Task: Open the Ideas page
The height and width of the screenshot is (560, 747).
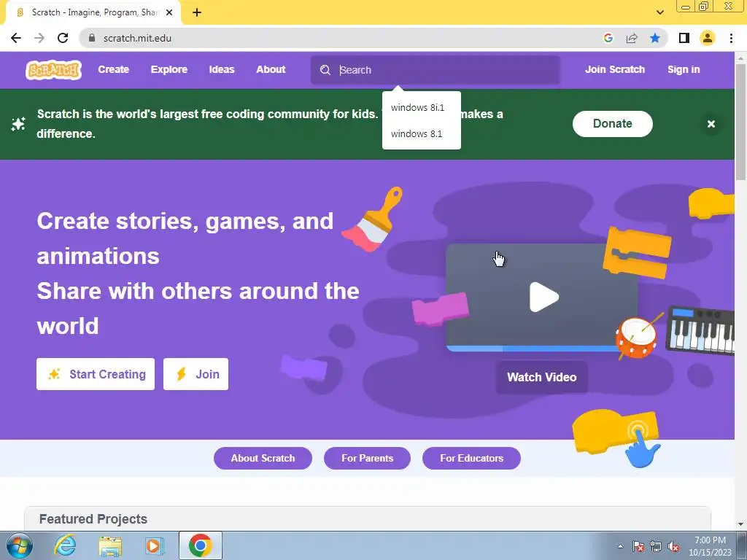Action: click(x=222, y=69)
